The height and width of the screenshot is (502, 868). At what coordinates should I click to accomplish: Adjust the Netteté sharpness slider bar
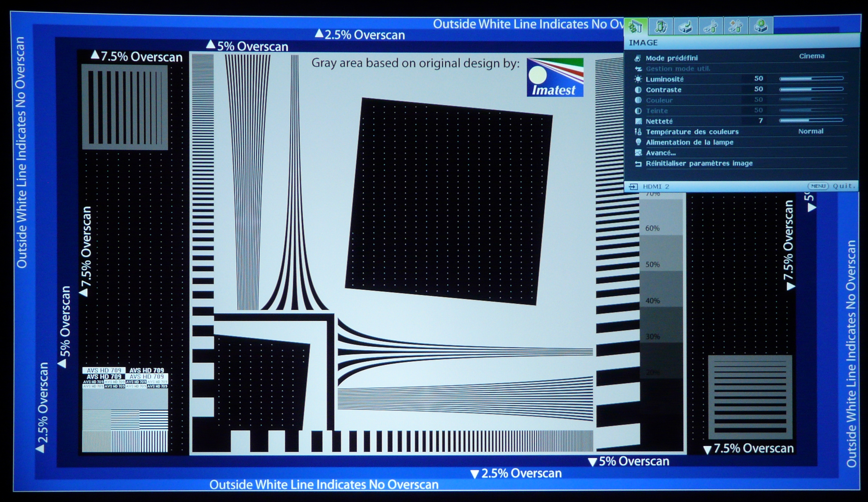click(x=811, y=120)
